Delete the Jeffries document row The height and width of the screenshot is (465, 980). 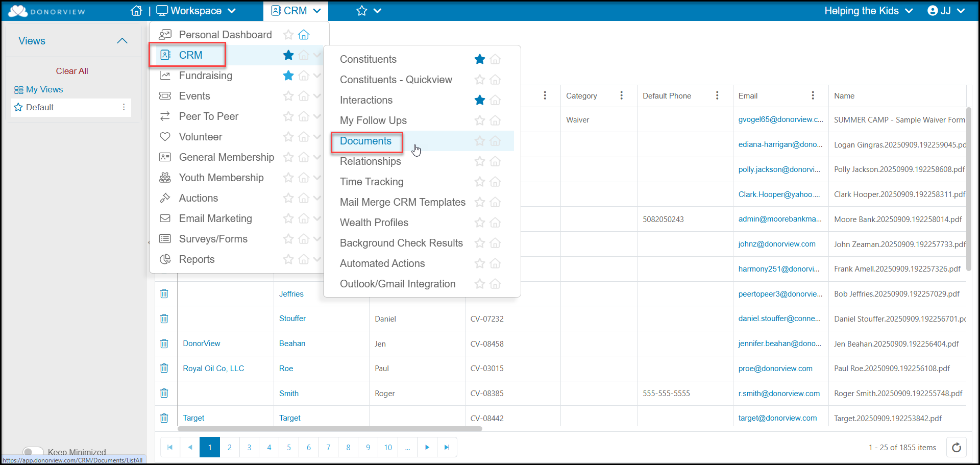point(164,293)
